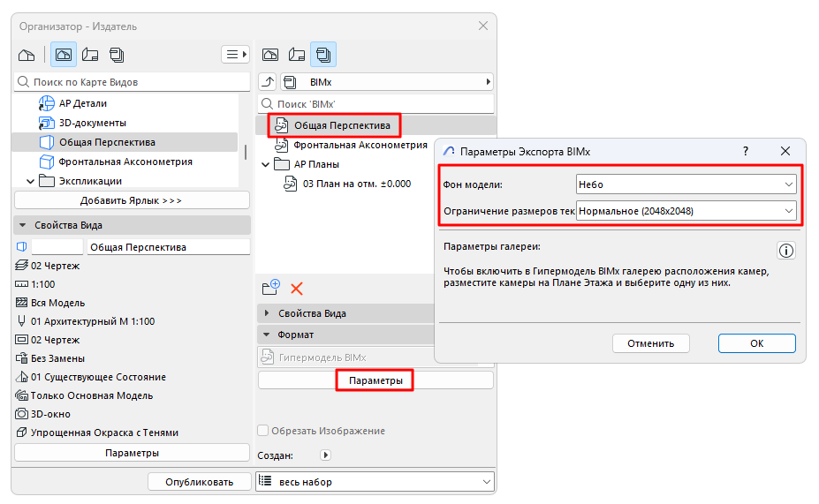Image resolution: width=819 pixels, height=504 pixels.
Task: Click left pane Параметры button
Action: (132, 453)
